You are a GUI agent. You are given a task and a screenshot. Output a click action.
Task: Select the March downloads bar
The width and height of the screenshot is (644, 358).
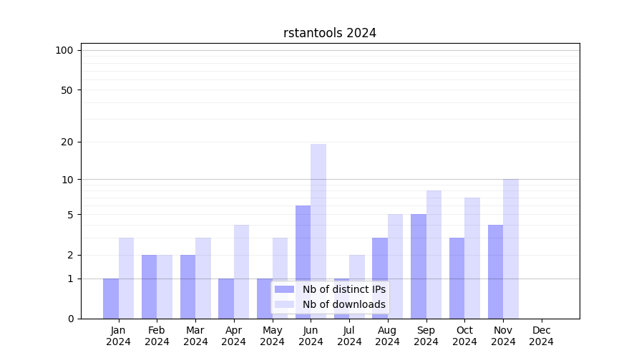(203, 278)
